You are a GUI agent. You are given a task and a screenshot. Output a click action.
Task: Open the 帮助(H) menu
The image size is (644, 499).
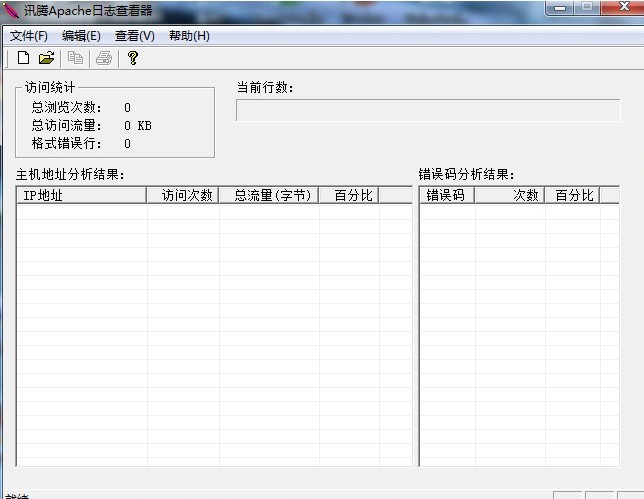tap(189, 35)
